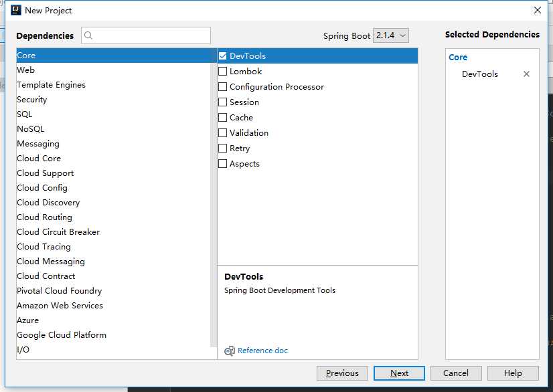Image resolution: width=553 pixels, height=392 pixels.
Task: Enable the Aspects checkbox
Action: point(222,164)
